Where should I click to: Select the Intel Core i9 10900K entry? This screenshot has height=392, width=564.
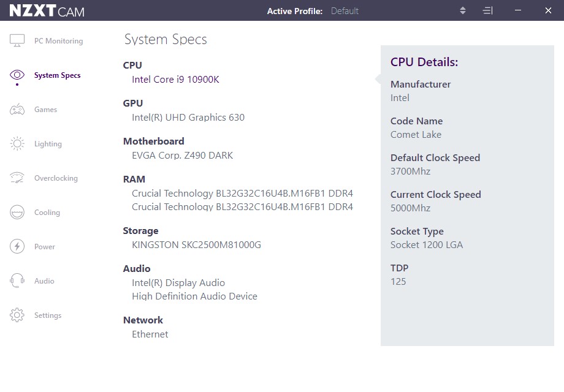coord(175,80)
